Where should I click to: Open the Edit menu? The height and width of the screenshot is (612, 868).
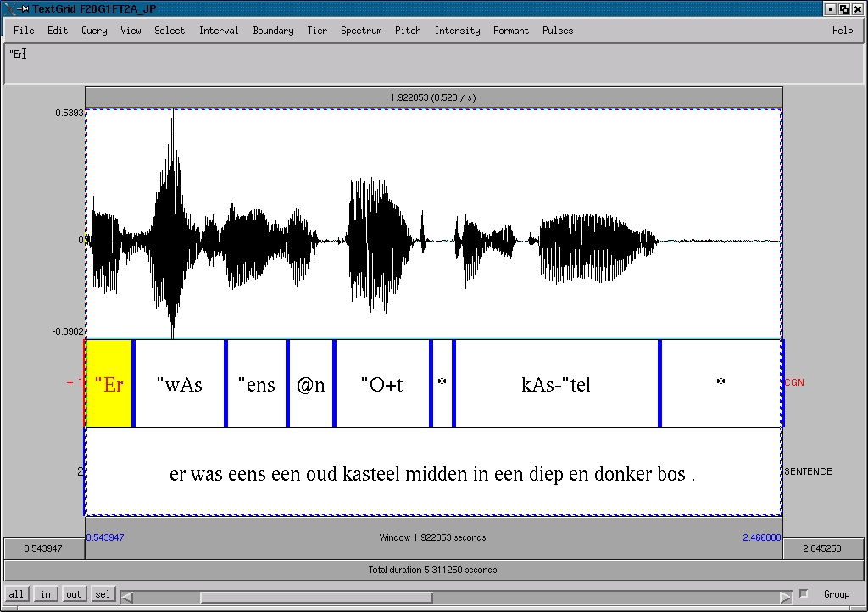pos(58,31)
